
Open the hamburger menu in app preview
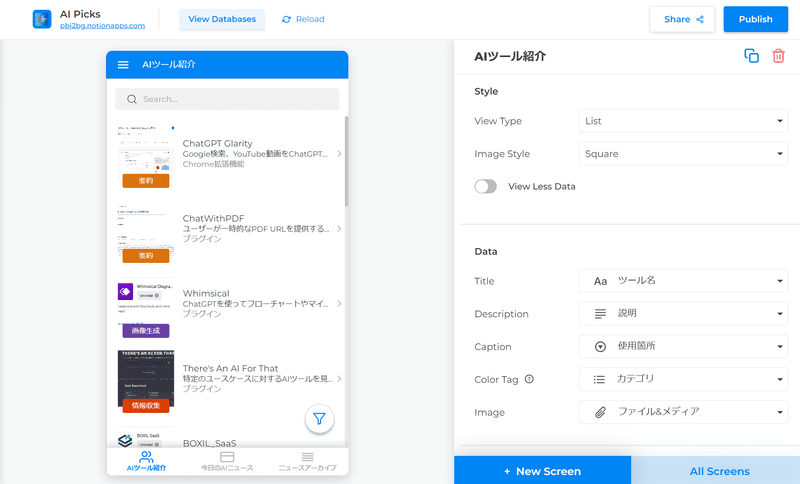click(x=123, y=65)
